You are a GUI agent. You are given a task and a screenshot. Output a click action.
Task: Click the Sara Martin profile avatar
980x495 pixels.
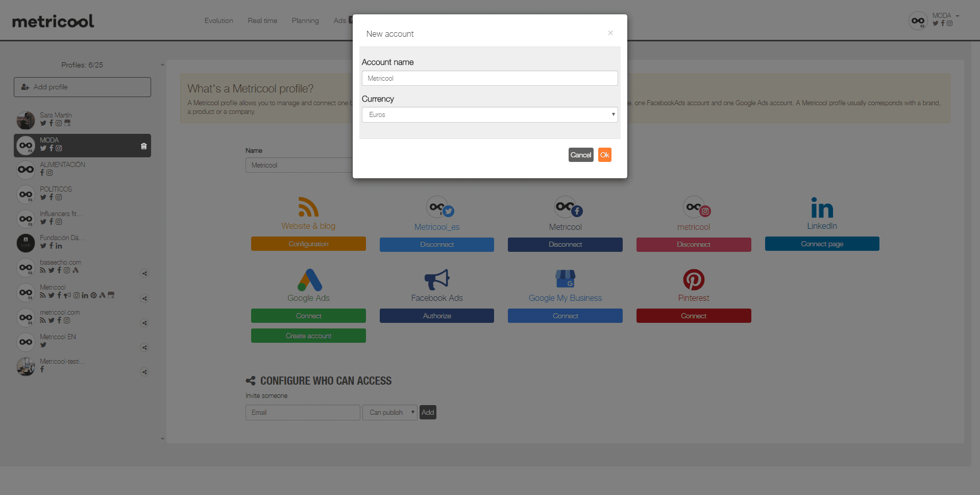[x=26, y=120]
